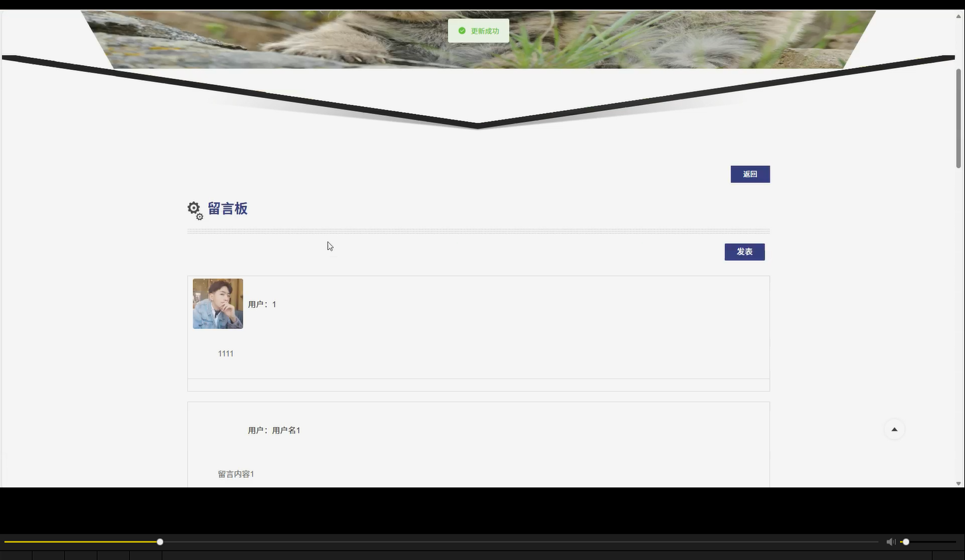Click the username text 用户：用户名1

coord(274,430)
